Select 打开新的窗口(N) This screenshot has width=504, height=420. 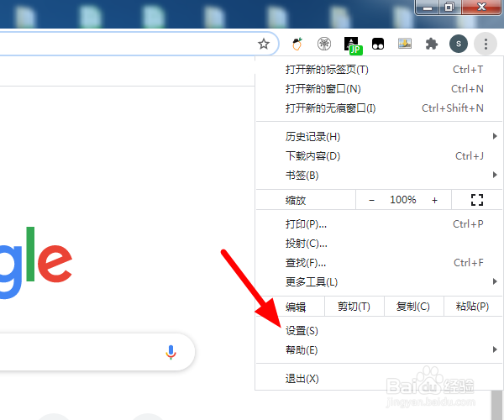(379, 89)
